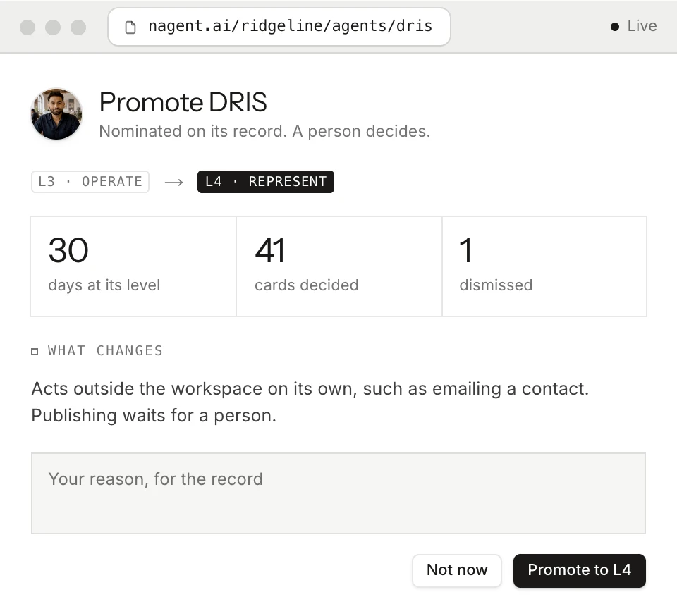Image resolution: width=677 pixels, height=616 pixels.
Task: Click the Live status indicator
Action: 633,26
